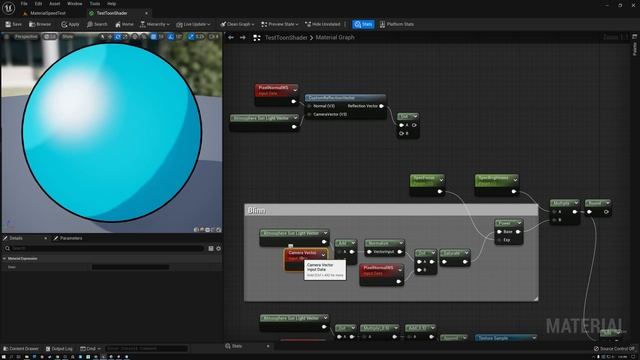Navigate back in the graph history

[231, 38]
